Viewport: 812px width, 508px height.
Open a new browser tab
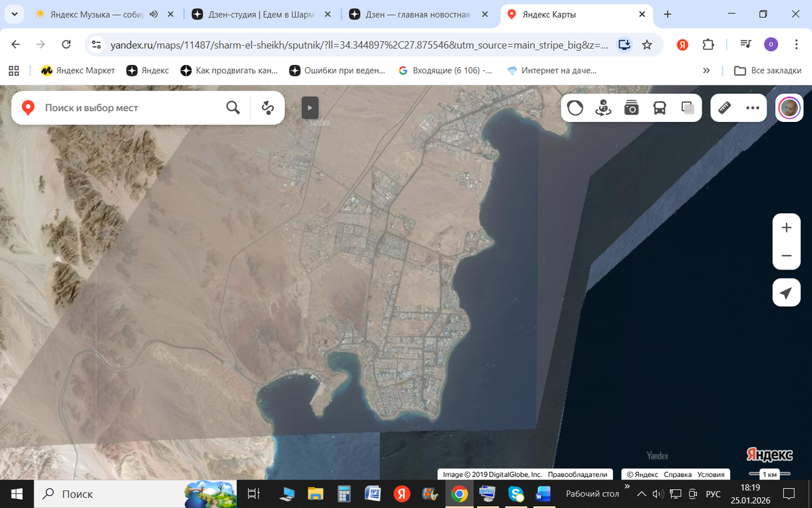tap(667, 14)
